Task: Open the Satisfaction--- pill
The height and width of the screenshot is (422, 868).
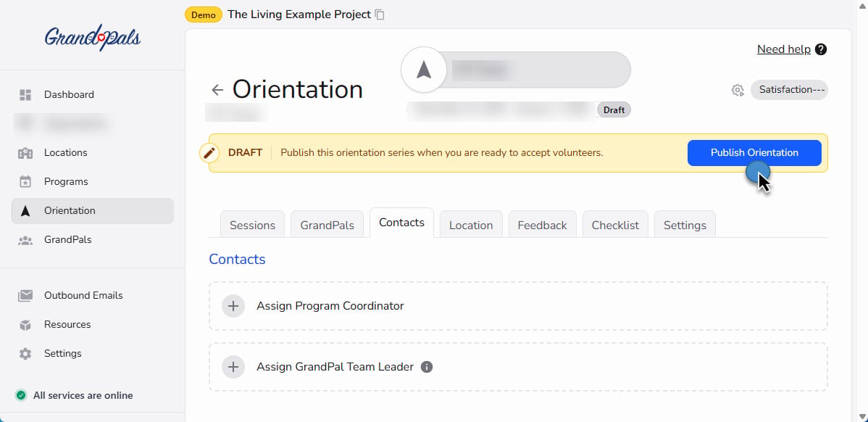Action: (790, 90)
